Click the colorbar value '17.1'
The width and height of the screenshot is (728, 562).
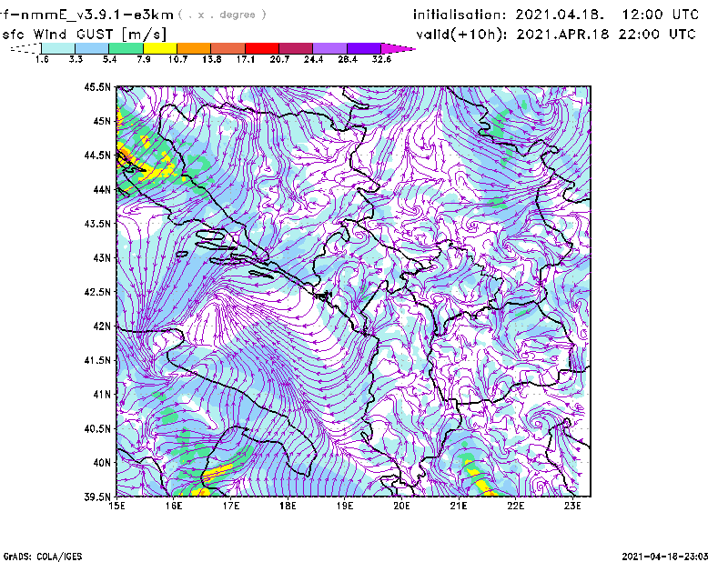(x=246, y=59)
